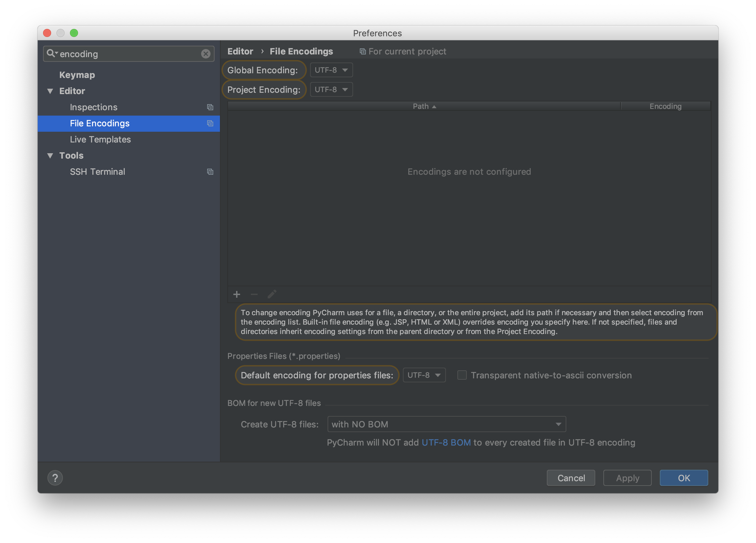
Task: Open the Project Encoding dropdown
Action: 331,90
